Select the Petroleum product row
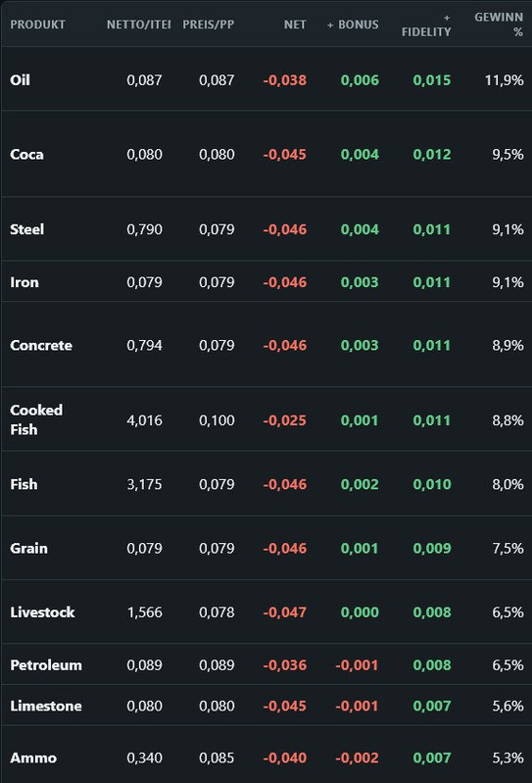 point(266,664)
